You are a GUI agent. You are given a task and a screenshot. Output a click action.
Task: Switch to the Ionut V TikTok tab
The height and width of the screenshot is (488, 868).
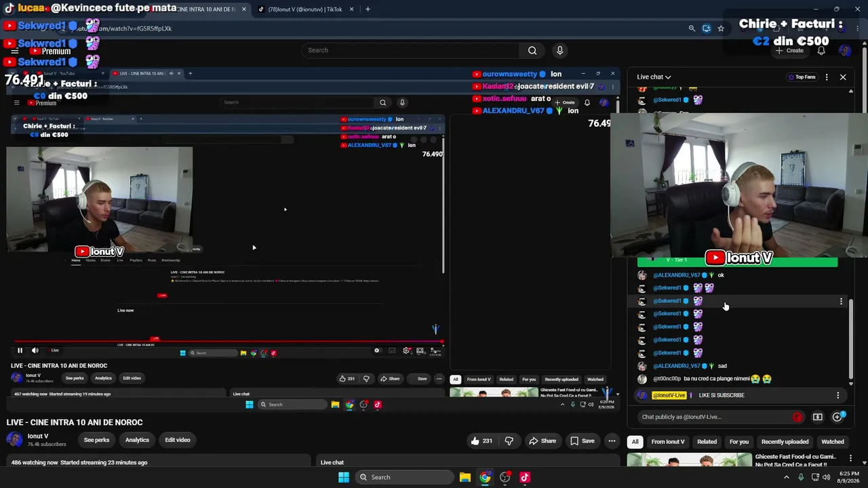305,9
